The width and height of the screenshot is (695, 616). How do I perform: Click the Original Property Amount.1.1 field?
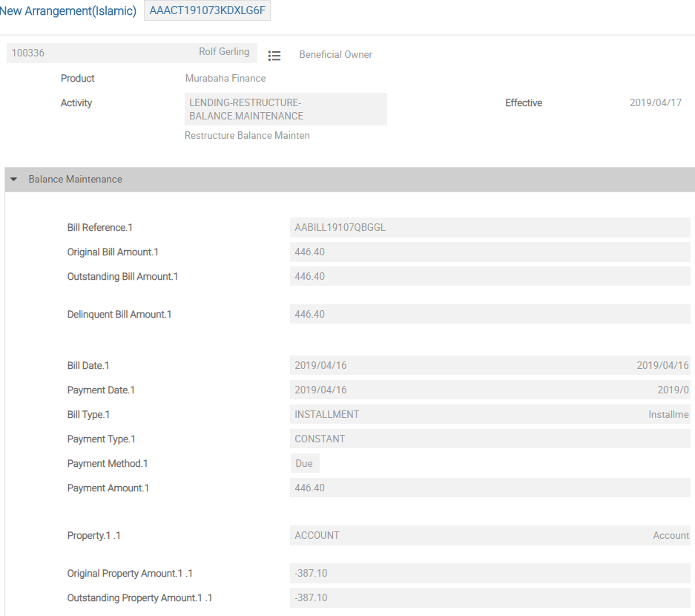coord(490,574)
